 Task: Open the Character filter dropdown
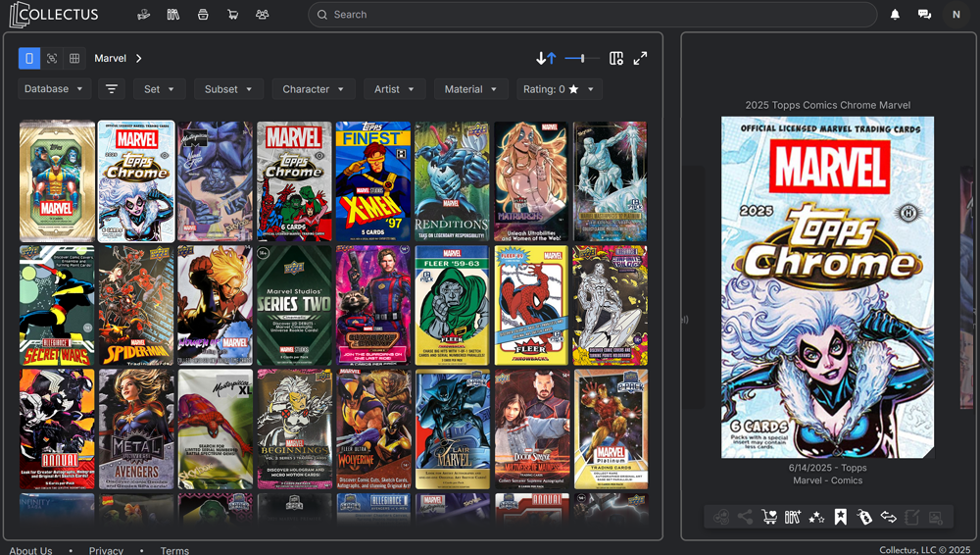(314, 89)
